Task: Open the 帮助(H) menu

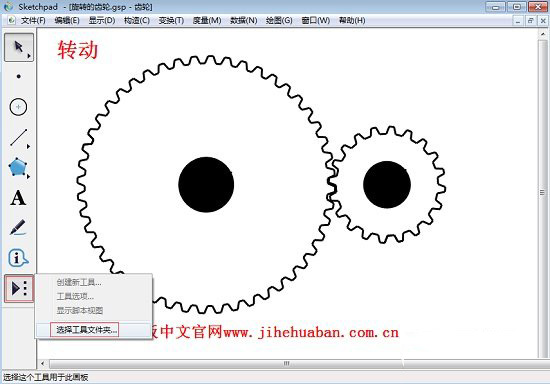Action: coord(352,21)
